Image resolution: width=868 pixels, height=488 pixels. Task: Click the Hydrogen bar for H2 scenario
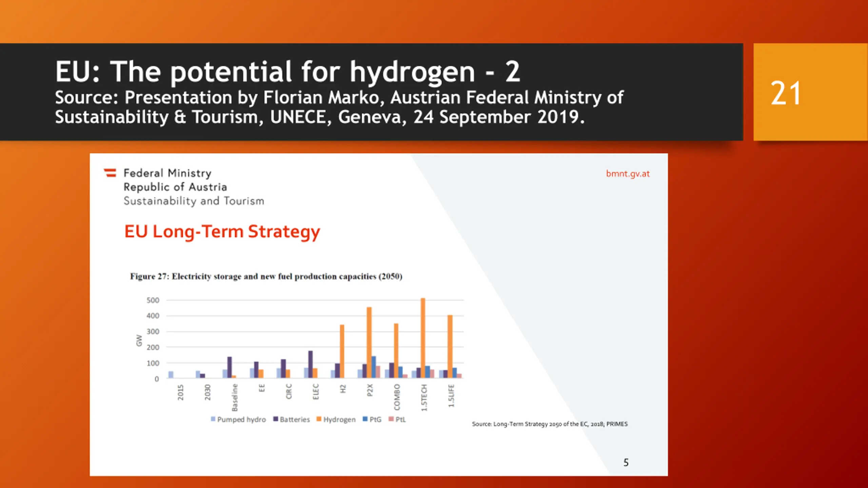[342, 351]
